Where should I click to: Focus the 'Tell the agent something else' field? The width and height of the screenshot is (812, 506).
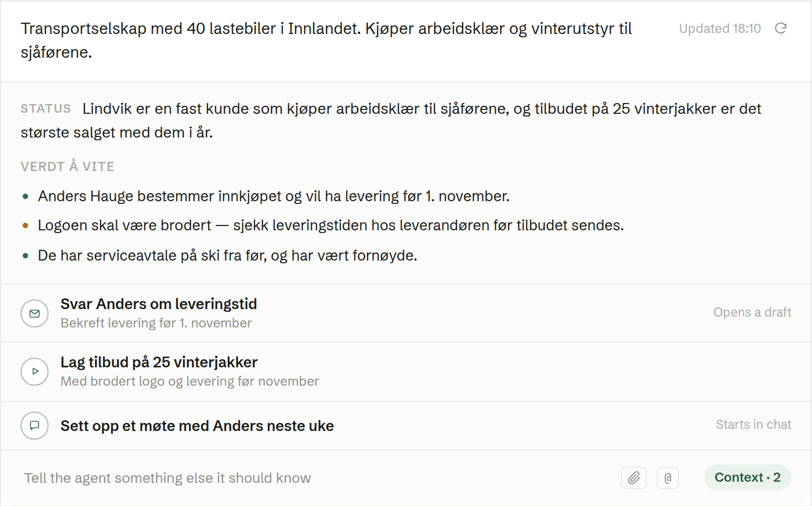tap(319, 478)
